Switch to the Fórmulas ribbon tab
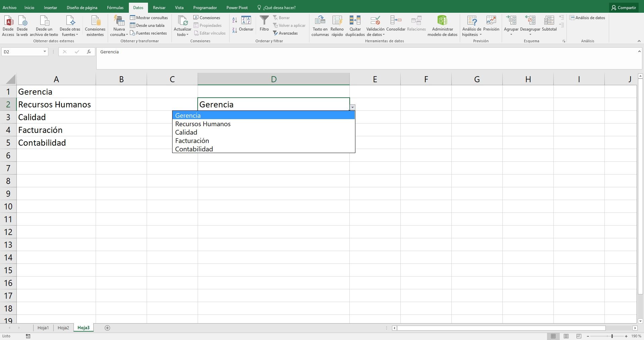Screen dimensions: 644x340 click(115, 7)
